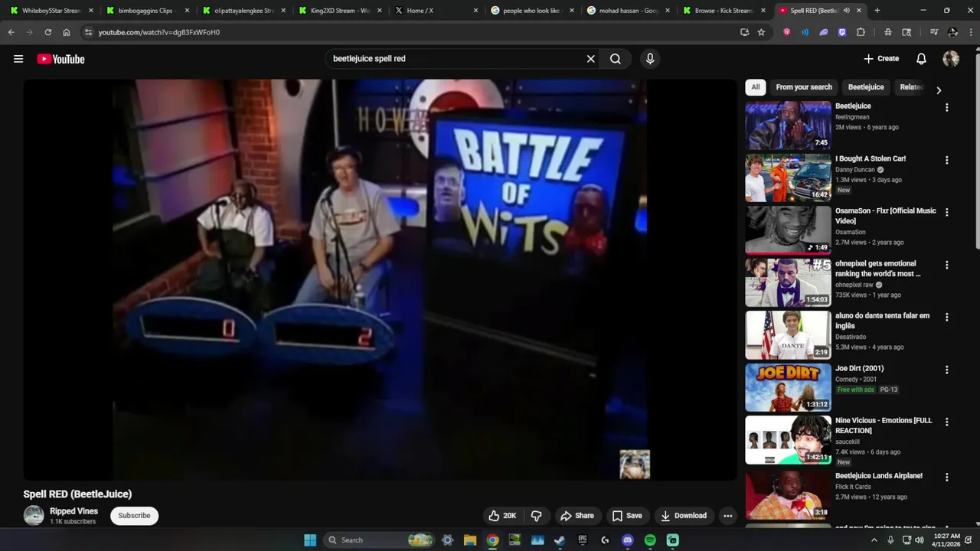Select the Beetlejuice filter chip
Image resolution: width=980 pixels, height=551 pixels.
pyautogui.click(x=866, y=87)
